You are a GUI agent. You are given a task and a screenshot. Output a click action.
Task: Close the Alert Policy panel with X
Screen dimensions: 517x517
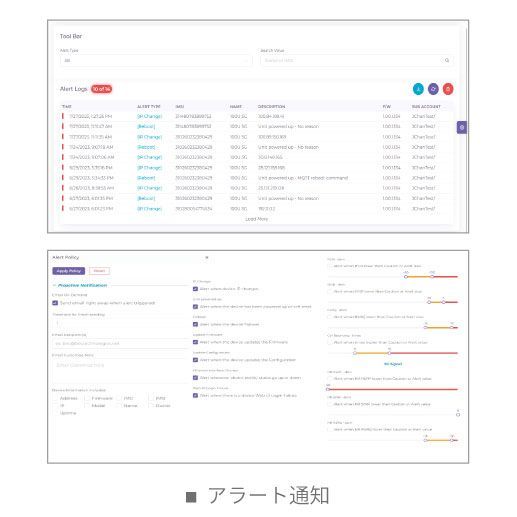tap(207, 257)
